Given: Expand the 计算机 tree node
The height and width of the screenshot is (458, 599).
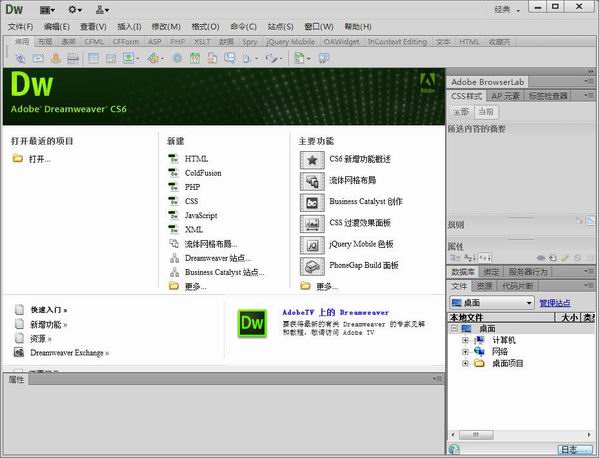Looking at the screenshot, I should 465,340.
